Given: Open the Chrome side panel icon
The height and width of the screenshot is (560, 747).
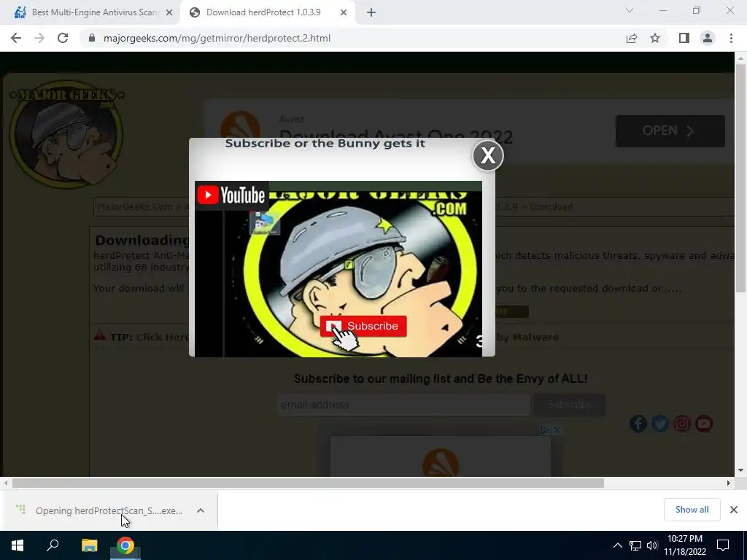Looking at the screenshot, I should [x=684, y=38].
